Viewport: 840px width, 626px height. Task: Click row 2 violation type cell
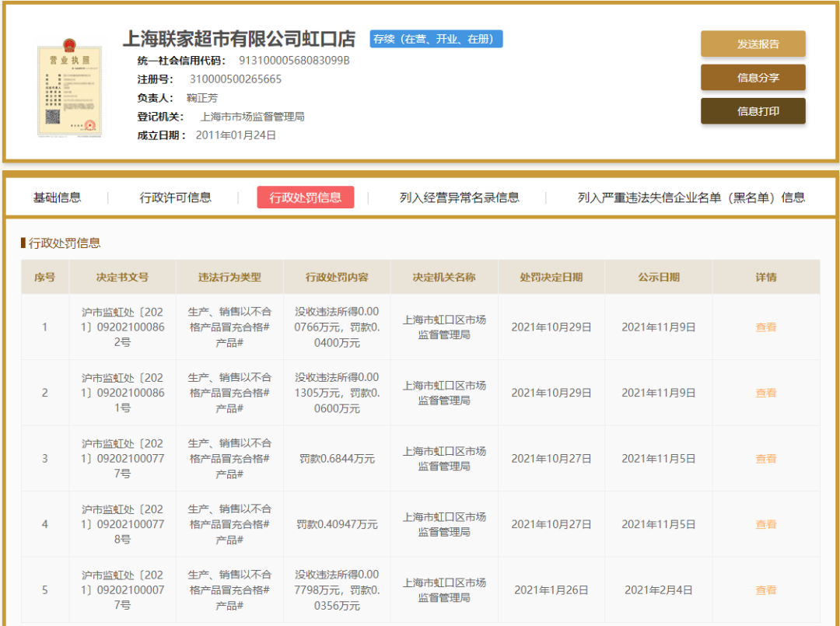click(x=229, y=393)
